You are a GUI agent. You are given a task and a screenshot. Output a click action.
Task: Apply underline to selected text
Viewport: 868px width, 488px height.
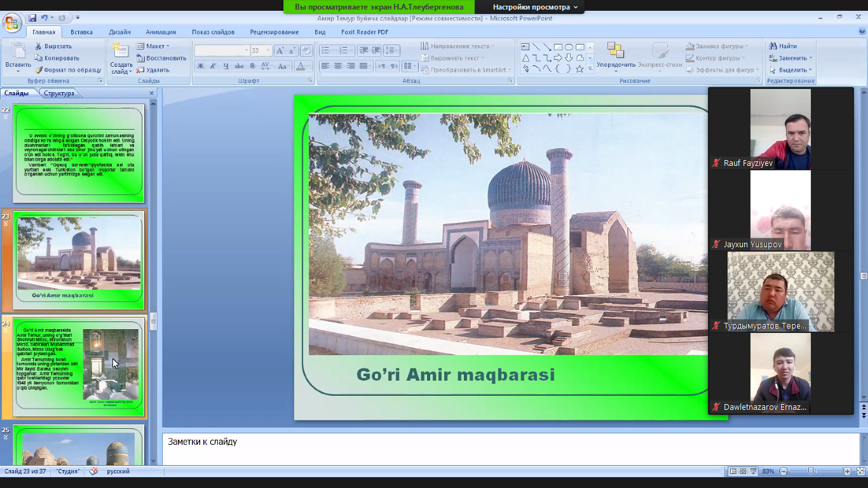pos(226,66)
